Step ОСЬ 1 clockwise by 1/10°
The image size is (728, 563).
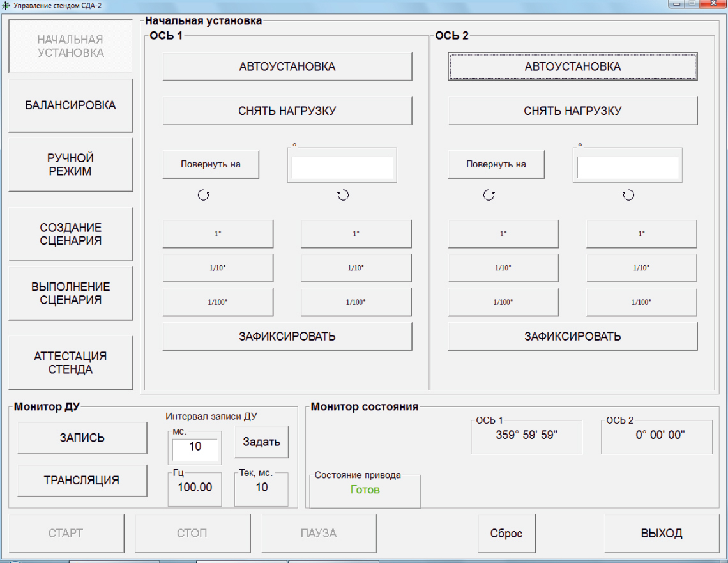pos(356,268)
